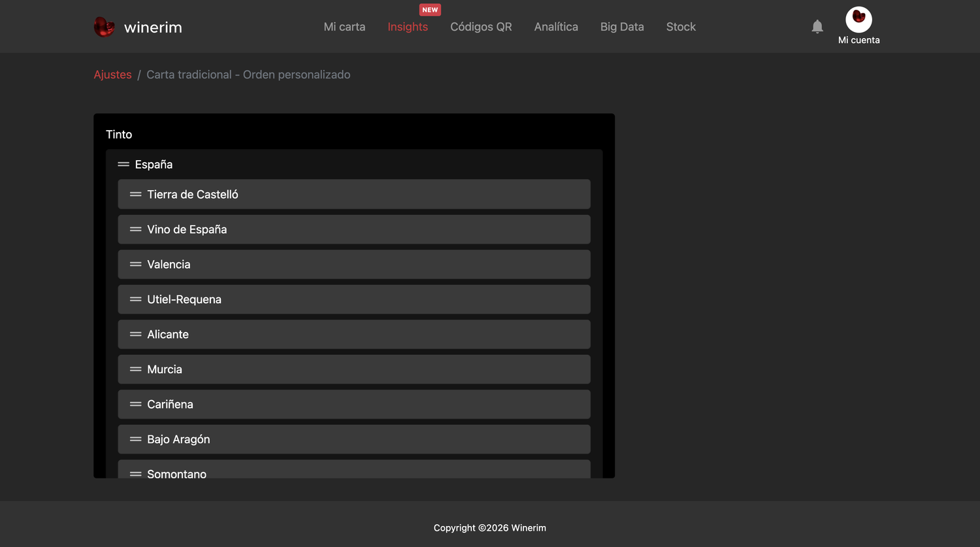Click drag handle for Murcia row

136,369
